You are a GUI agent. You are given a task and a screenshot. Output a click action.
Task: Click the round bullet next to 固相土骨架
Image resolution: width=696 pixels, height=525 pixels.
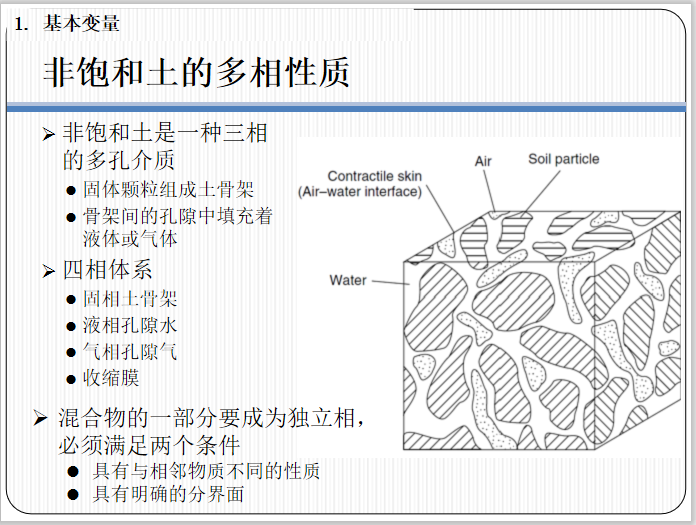tap(70, 299)
